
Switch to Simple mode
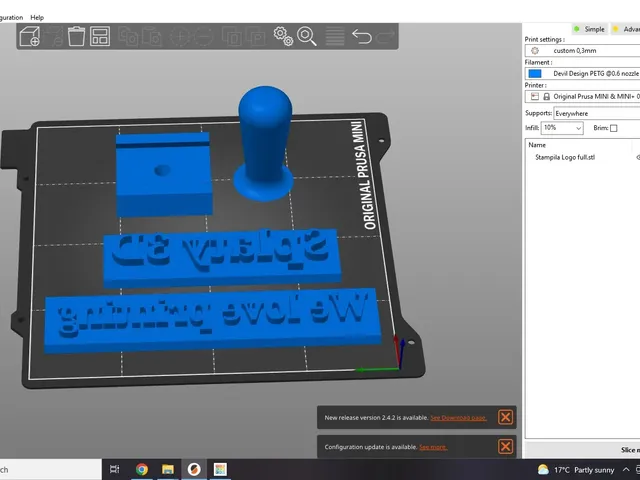point(589,29)
